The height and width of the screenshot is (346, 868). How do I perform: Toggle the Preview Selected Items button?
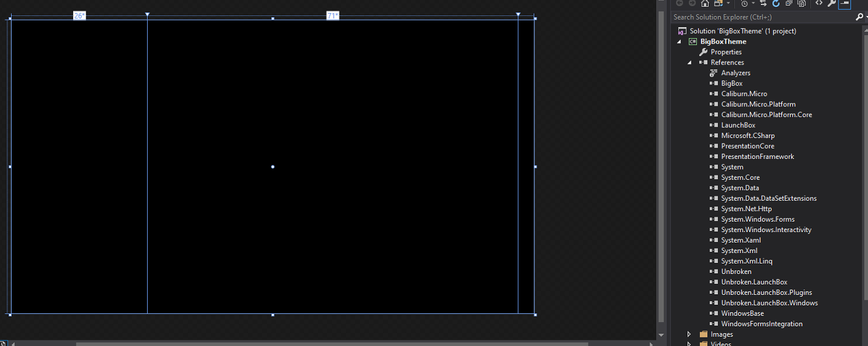coord(845,3)
